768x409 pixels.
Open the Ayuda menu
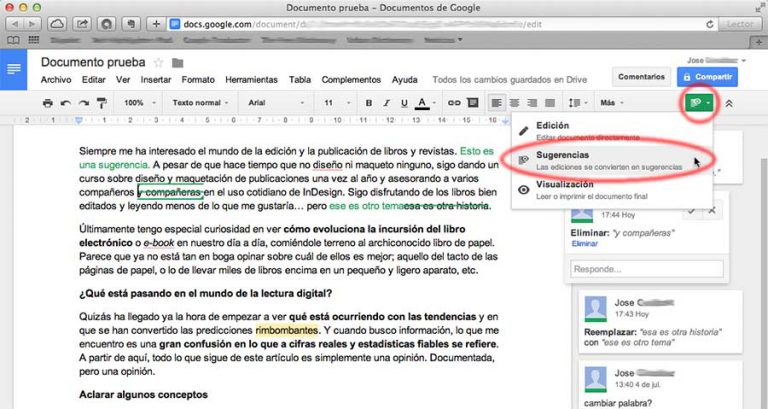(405, 79)
